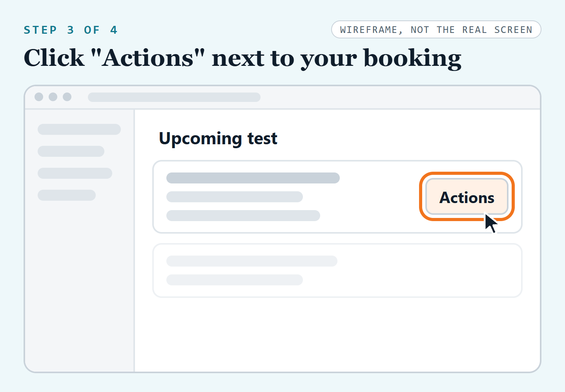Viewport: 565px width, 392px height.
Task: Click the "STEP 3 OF 4" label
Action: pos(71,30)
